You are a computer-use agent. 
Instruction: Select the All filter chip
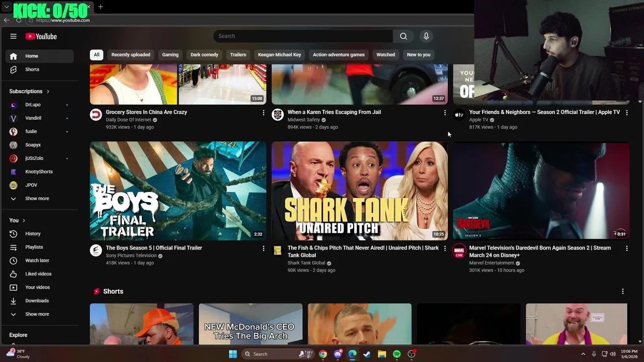(x=96, y=55)
